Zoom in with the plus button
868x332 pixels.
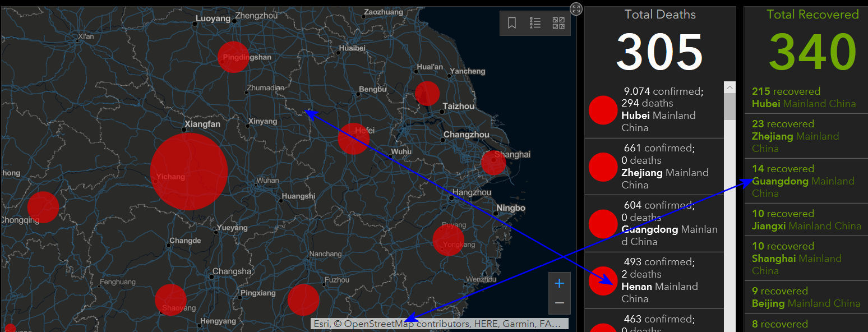tap(559, 283)
